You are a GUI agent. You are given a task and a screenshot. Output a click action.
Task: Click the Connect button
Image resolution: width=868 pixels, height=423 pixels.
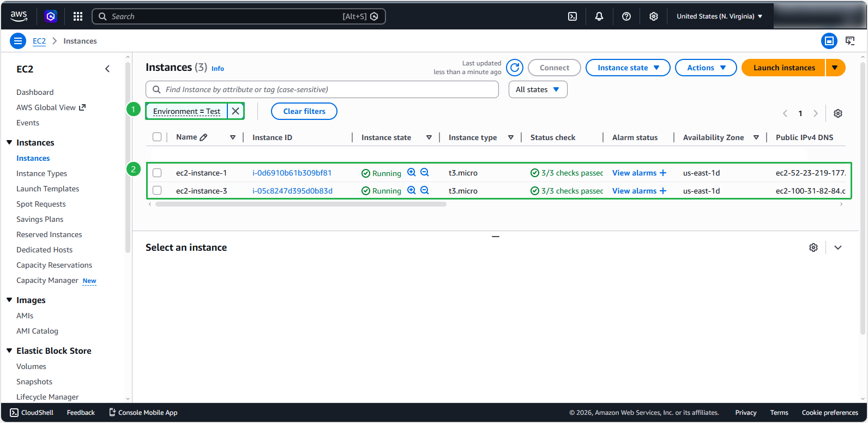[554, 68]
